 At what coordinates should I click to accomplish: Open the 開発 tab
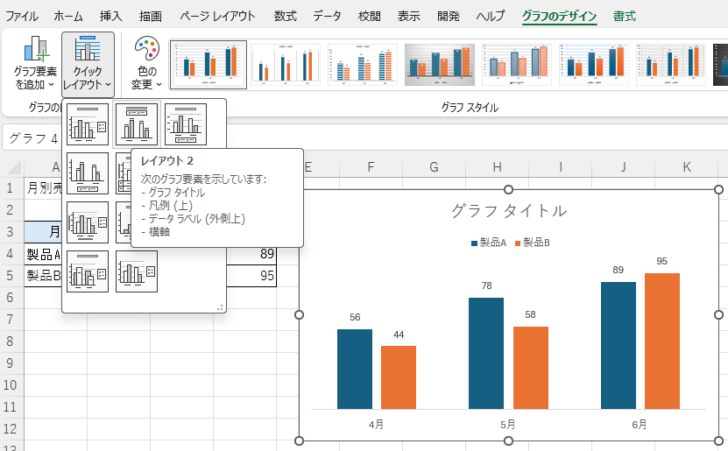click(448, 16)
